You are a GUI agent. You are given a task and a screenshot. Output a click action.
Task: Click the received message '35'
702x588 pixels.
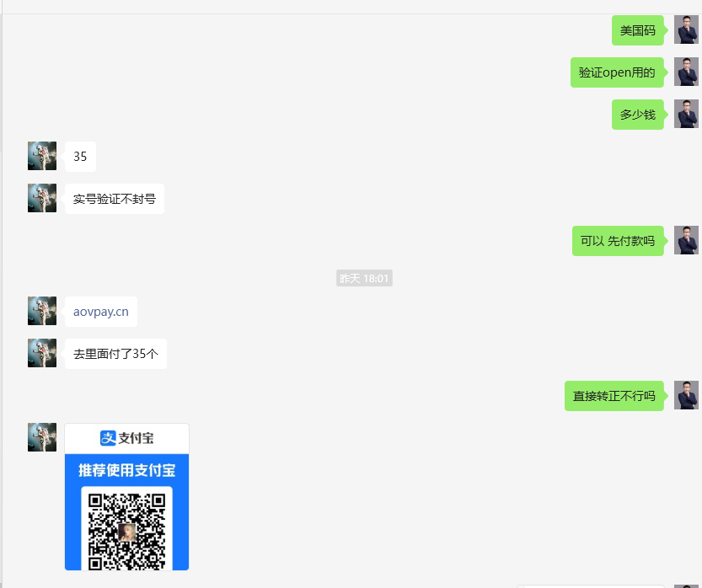(80, 157)
